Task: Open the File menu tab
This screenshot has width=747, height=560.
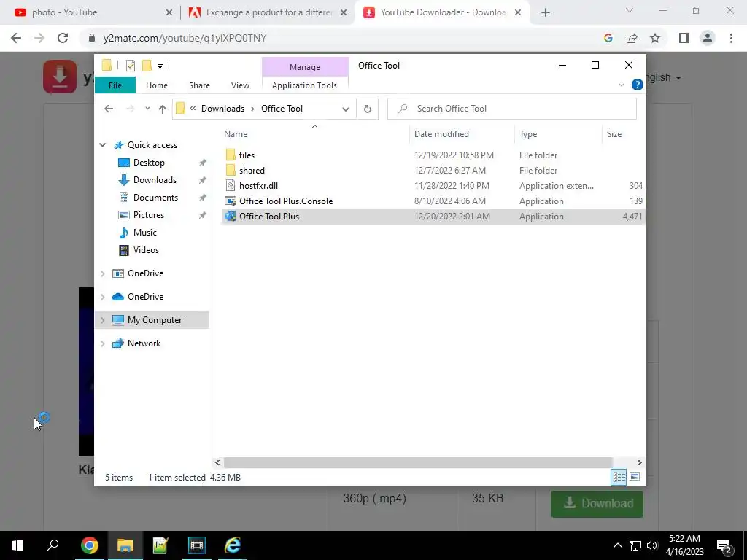Action: pos(115,85)
